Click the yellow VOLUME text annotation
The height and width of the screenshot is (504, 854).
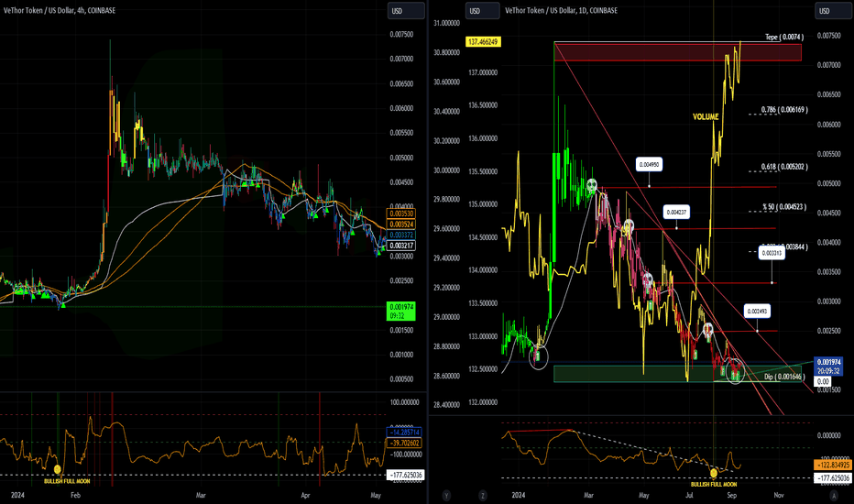point(706,117)
